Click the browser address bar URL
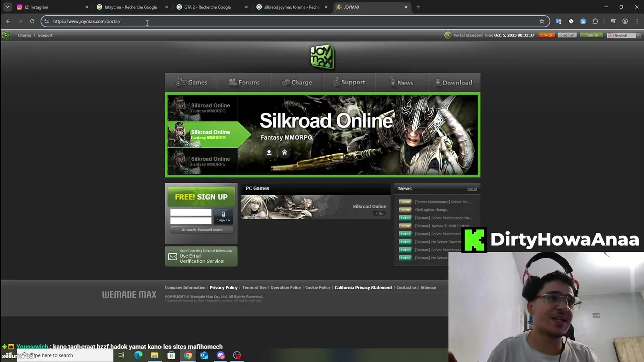Viewport: 644px width, 362px height. click(87, 21)
